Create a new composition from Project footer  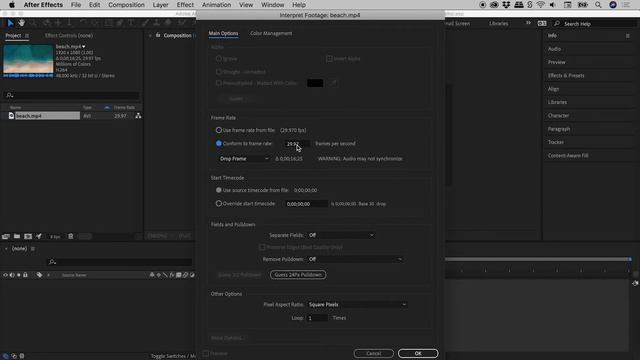coord(28,236)
